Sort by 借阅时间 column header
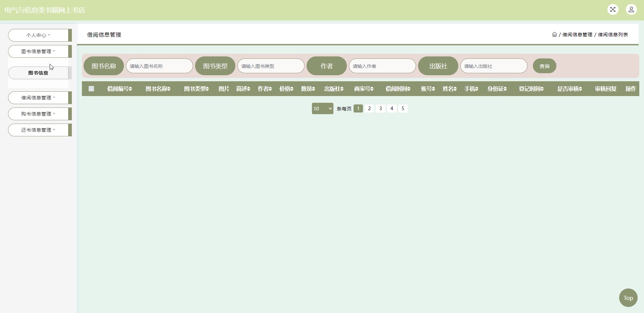The width and height of the screenshot is (644, 313). [398, 89]
